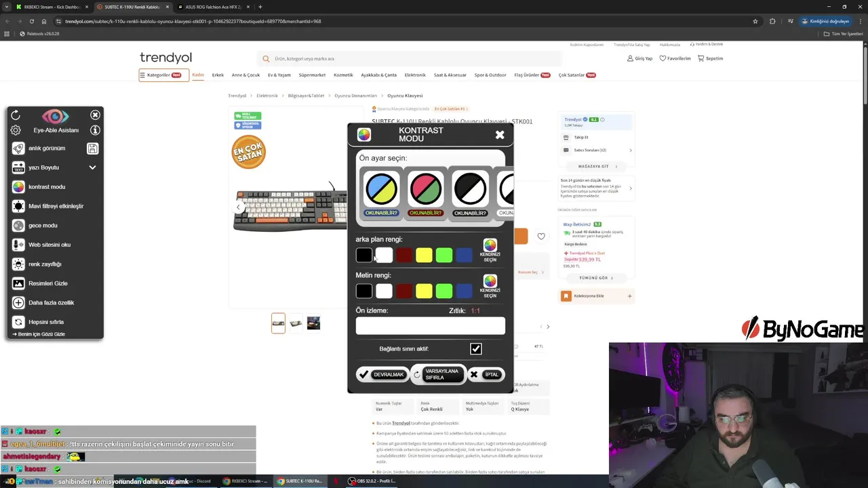The height and width of the screenshot is (488, 868).
Task: Select first keyboard thumbnail image
Action: [278, 323]
